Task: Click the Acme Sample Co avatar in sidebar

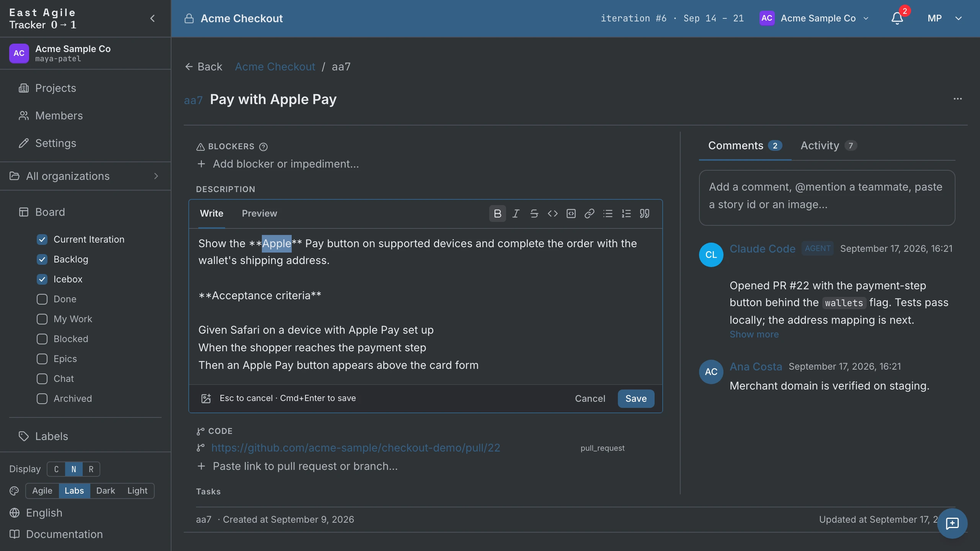Action: (x=19, y=53)
